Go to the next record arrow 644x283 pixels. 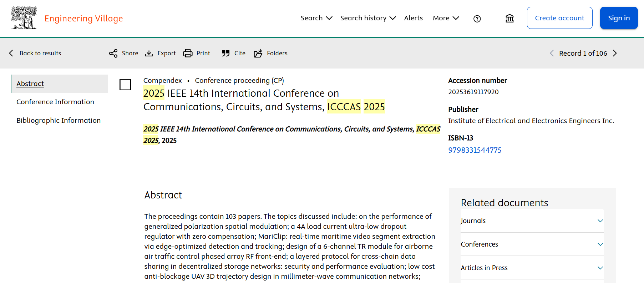[615, 53]
